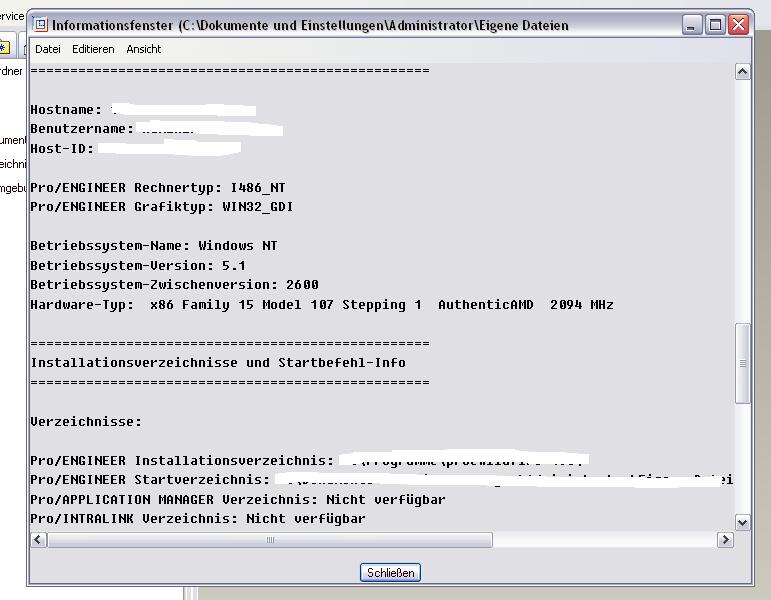
Task: Click the vertical scrollbar up arrow
Action: [x=742, y=72]
